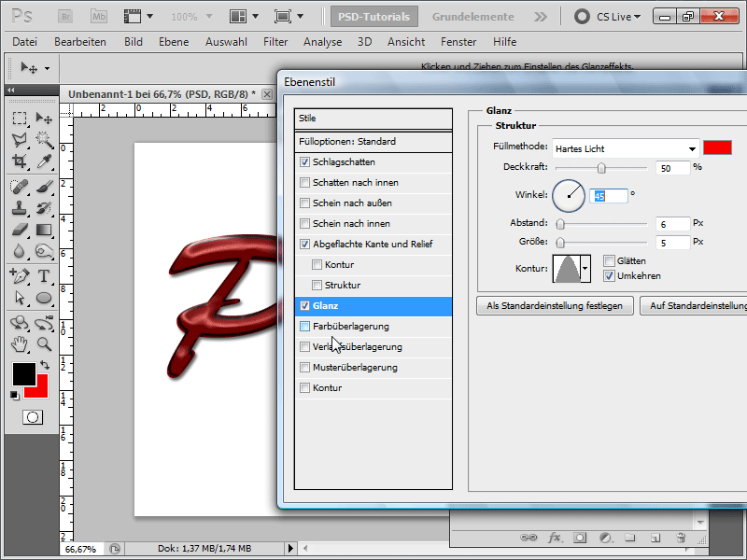Screen dimensions: 747x560
Task: Launch Adobe Bridge
Action: click(x=65, y=17)
